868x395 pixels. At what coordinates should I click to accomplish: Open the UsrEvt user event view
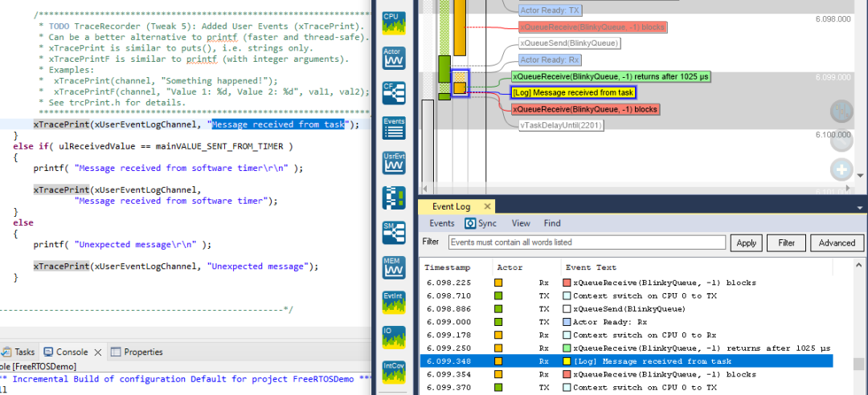(x=394, y=161)
